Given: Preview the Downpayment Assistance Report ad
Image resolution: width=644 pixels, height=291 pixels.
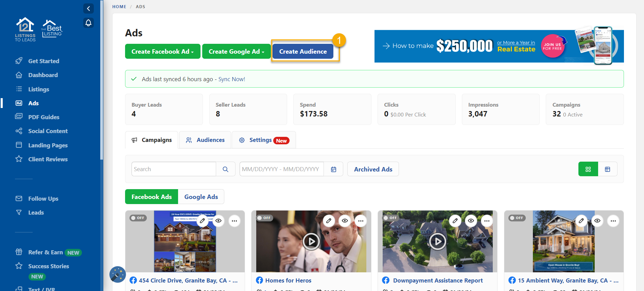Looking at the screenshot, I should (471, 221).
